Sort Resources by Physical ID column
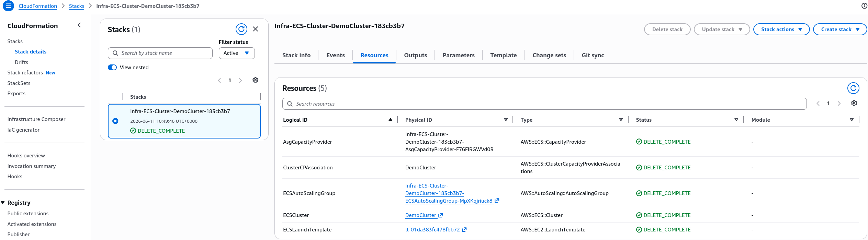Viewport: 868px width, 240px height. (x=506, y=120)
